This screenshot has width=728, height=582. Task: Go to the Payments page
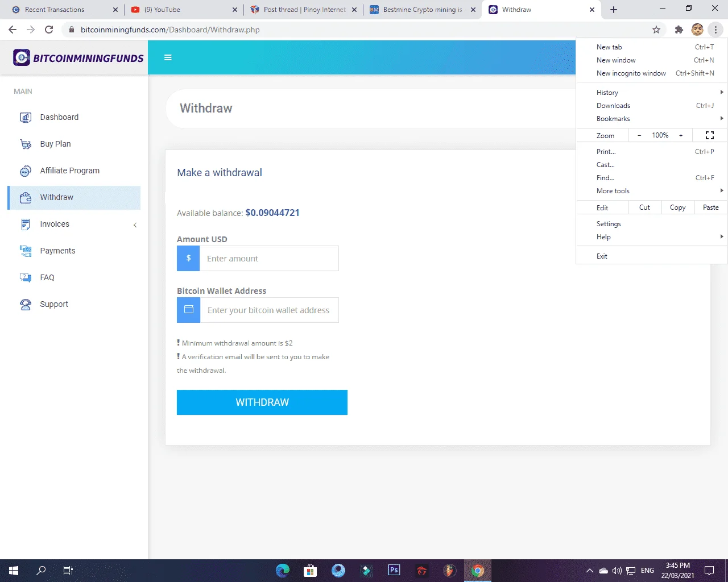57,251
